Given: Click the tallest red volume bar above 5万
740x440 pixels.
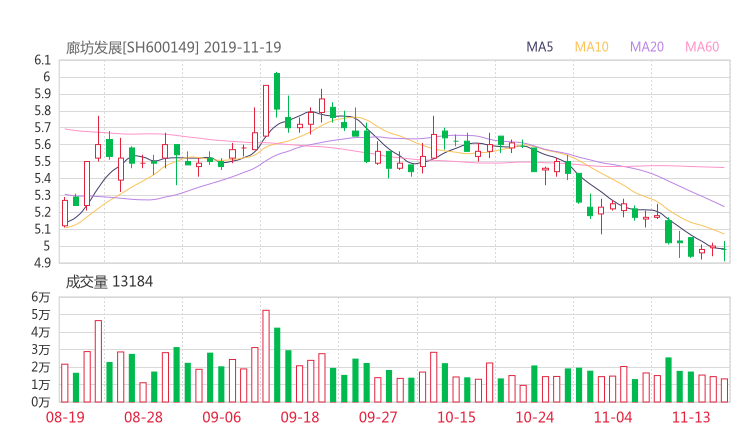Looking at the screenshot, I should [266, 356].
